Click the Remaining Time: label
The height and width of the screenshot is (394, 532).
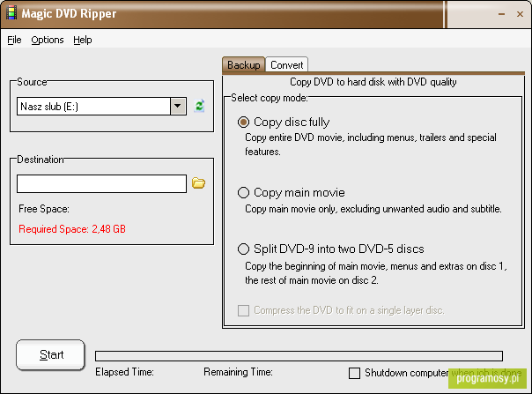[238, 372]
